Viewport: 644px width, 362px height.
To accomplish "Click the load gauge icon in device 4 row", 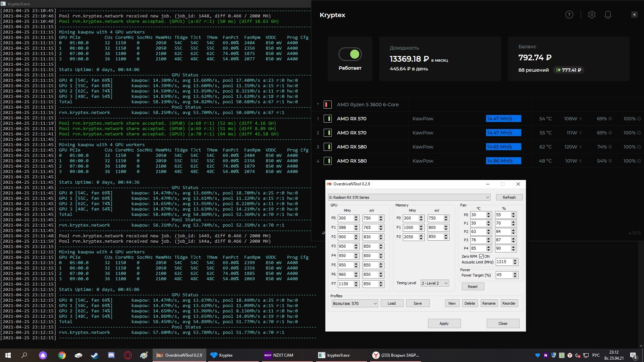I will [639, 161].
